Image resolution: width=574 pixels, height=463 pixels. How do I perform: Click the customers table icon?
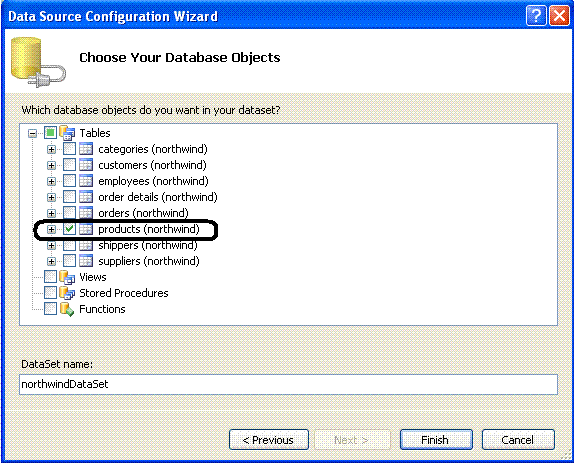click(x=86, y=165)
